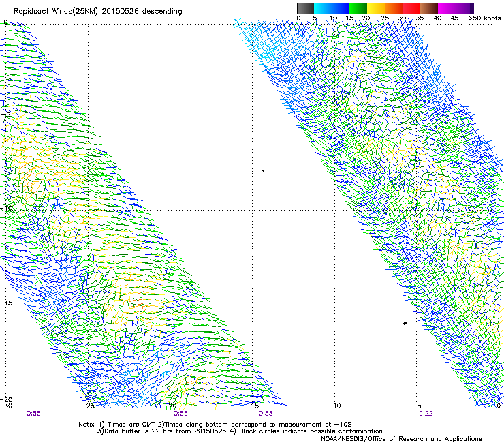
Task: Click the purple 10:58 time label
Action: 264,414
